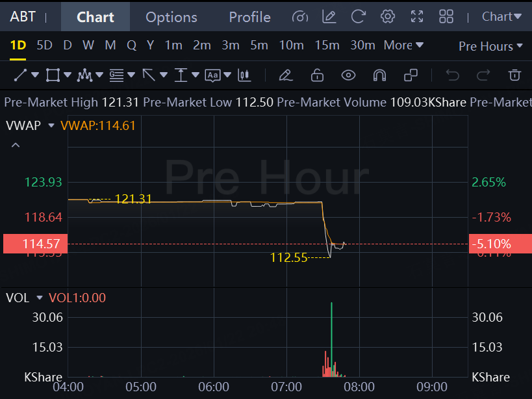Screen dimensions: 532x399
Task: Select the D daily interval
Action: point(68,45)
